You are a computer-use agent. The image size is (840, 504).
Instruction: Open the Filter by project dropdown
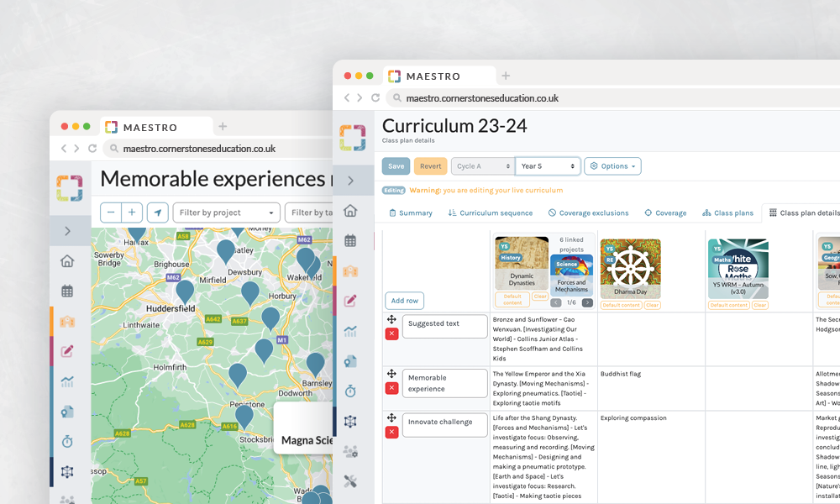[x=226, y=213]
